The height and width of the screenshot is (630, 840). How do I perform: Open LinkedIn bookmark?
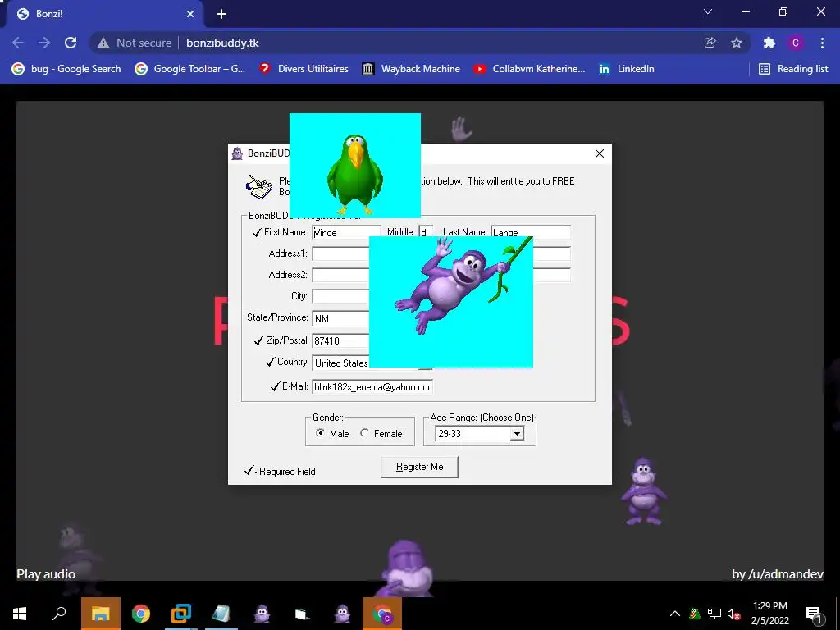point(626,69)
